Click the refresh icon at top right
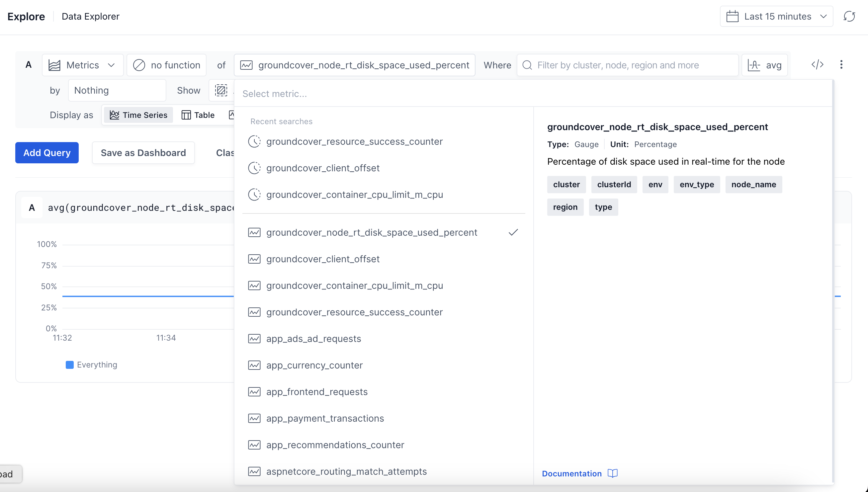 coord(849,16)
